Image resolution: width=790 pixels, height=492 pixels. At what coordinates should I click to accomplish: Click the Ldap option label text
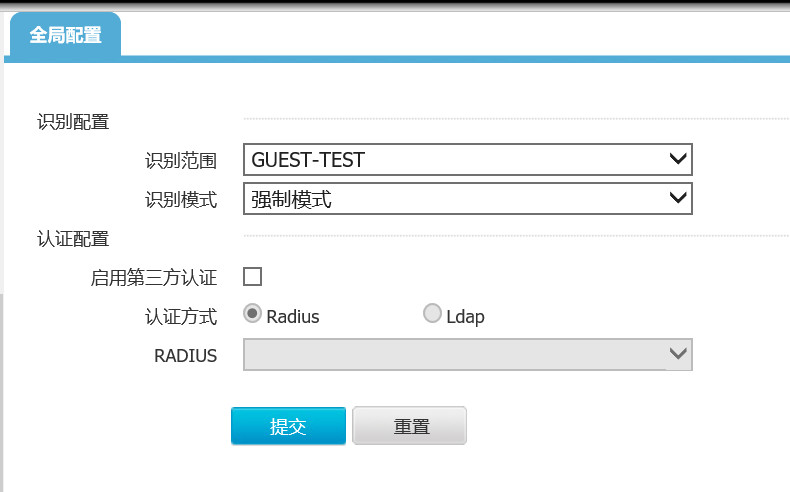465,317
